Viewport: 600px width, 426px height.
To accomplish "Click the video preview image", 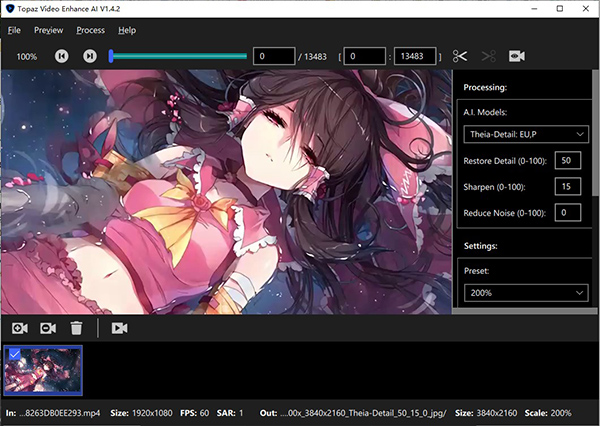I will click(x=227, y=192).
